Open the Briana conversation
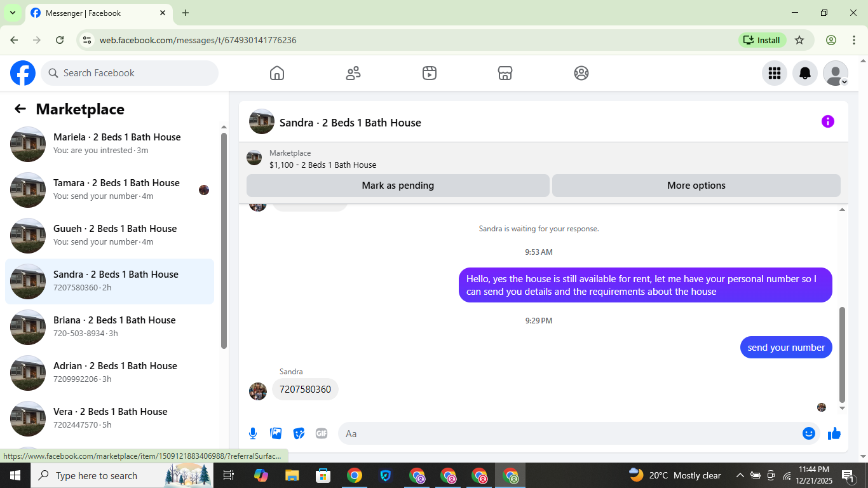 (109, 327)
